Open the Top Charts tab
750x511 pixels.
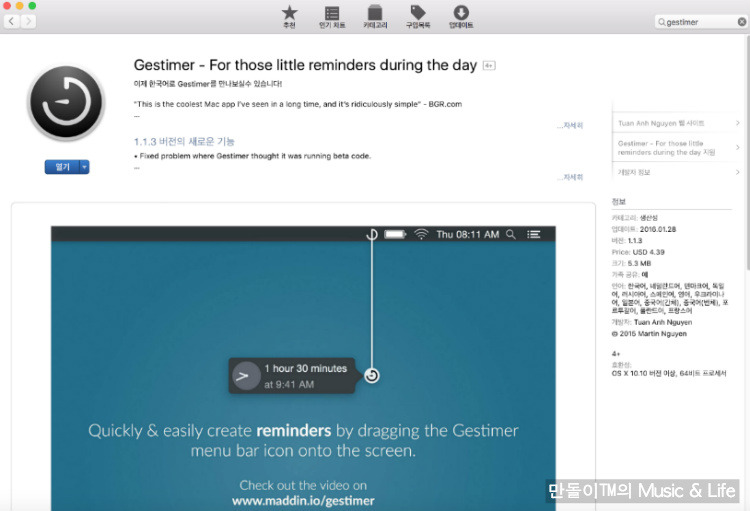(332, 17)
